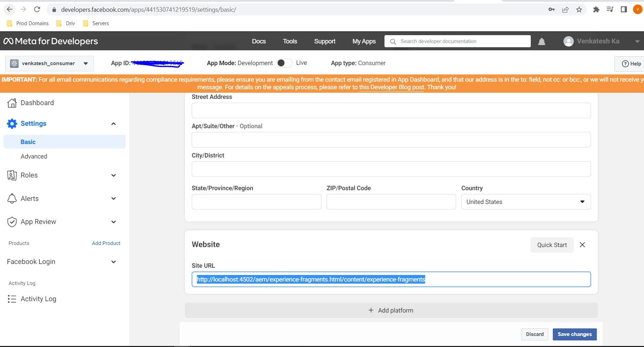Collapse the Settings section chevron
Screen dimensions: 644x347
point(114,124)
